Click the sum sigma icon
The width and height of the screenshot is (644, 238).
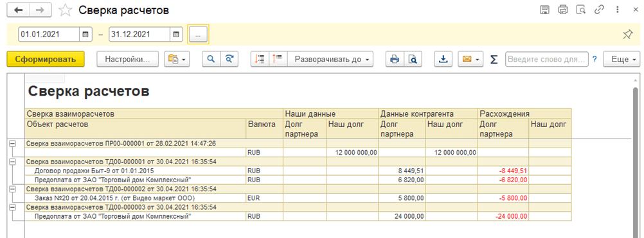click(x=494, y=60)
